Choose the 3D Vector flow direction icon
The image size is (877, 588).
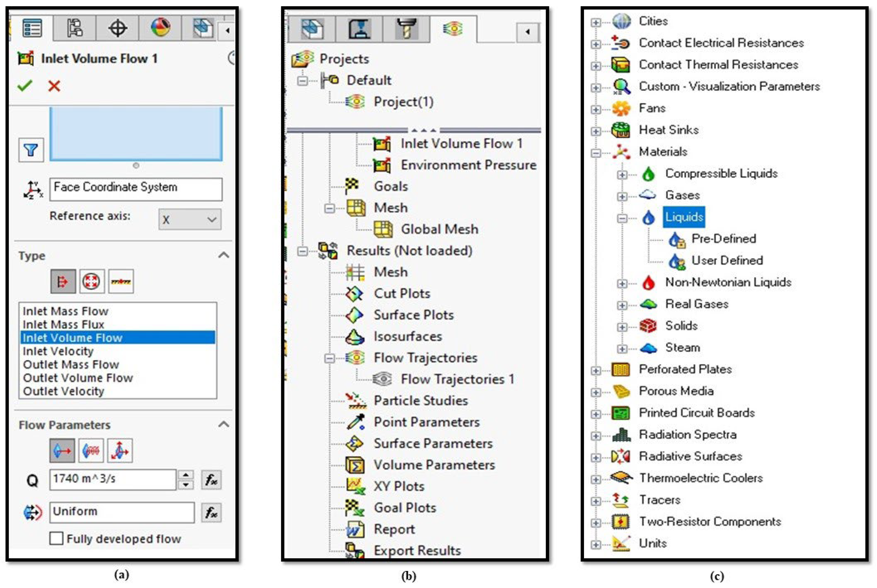tap(120, 450)
